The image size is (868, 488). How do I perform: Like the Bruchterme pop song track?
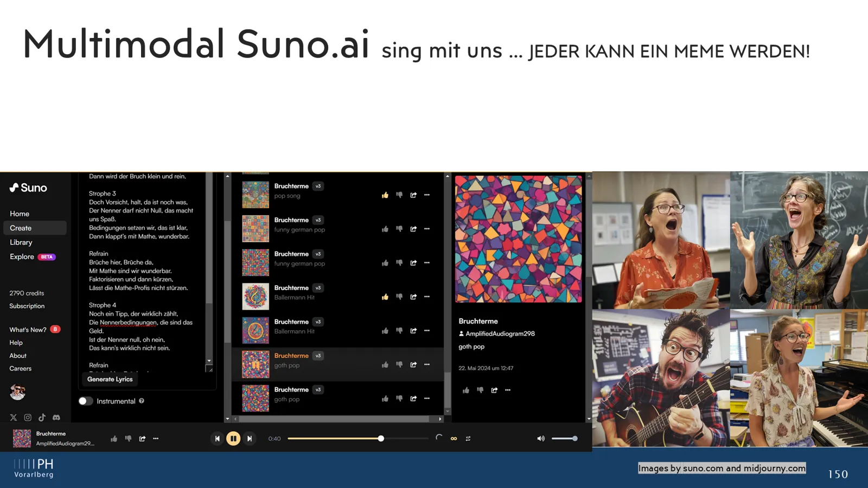385,195
